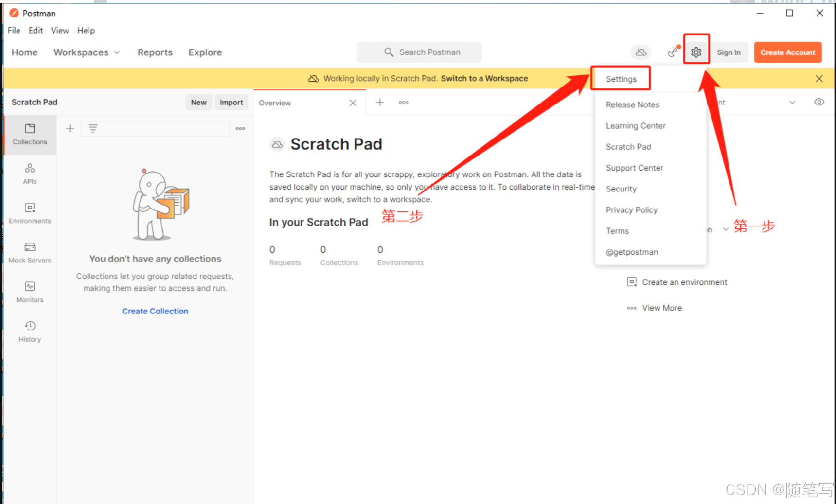The image size is (836, 504).
Task: Click the environment quick look eye icon
Action: [x=819, y=102]
